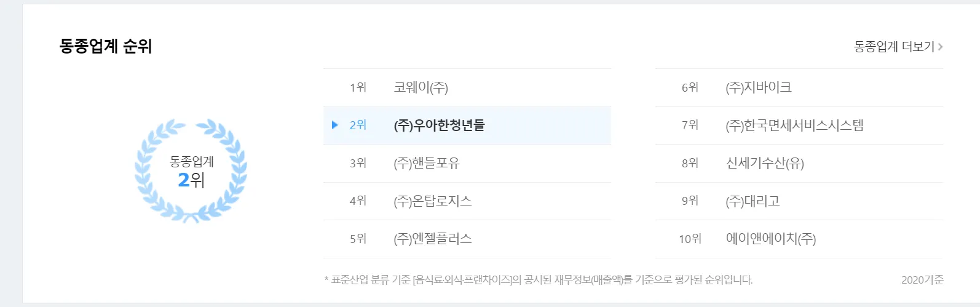Click the 2위 rank label in the list

(358, 125)
